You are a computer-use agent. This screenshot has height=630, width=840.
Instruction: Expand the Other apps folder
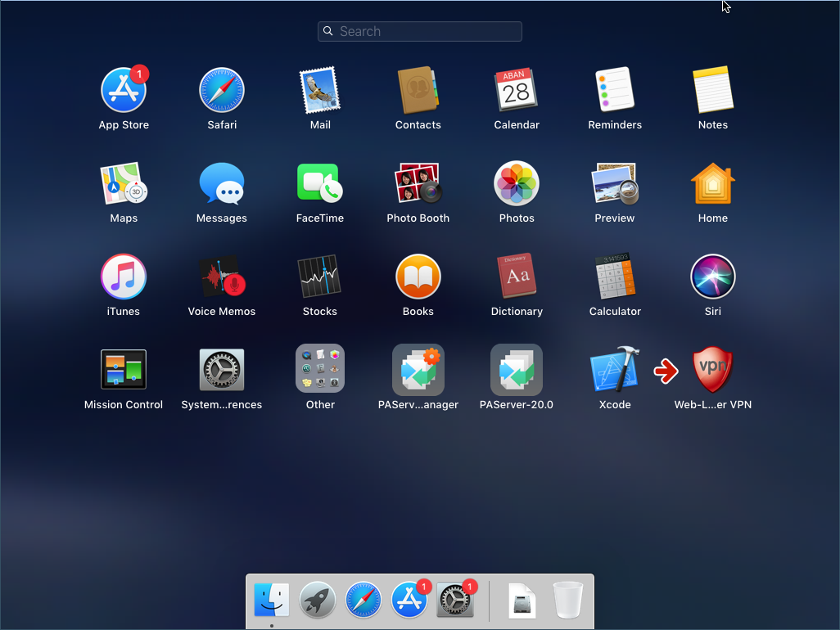(320, 369)
